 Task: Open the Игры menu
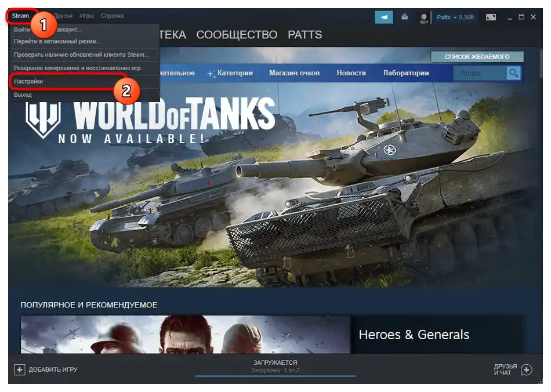[86, 16]
